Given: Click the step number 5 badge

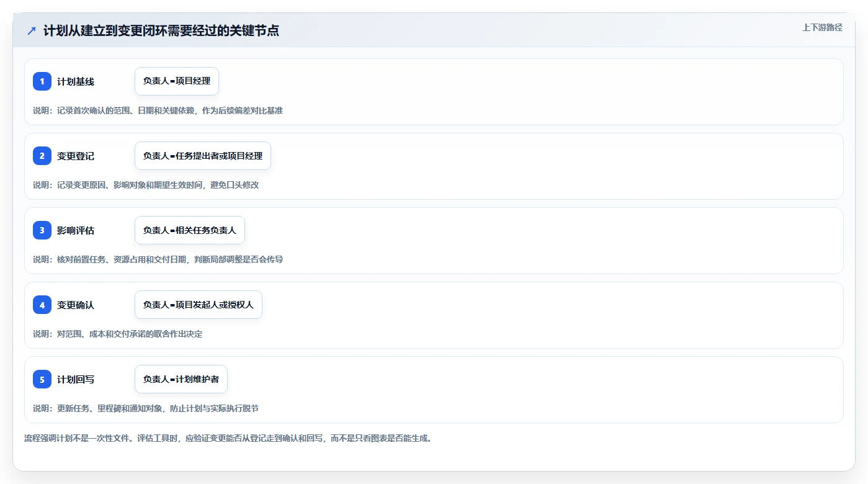Looking at the screenshot, I should pos(42,379).
